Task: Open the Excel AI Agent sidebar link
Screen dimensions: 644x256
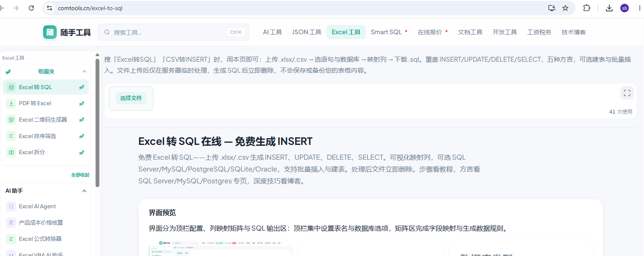Action: pos(46,206)
